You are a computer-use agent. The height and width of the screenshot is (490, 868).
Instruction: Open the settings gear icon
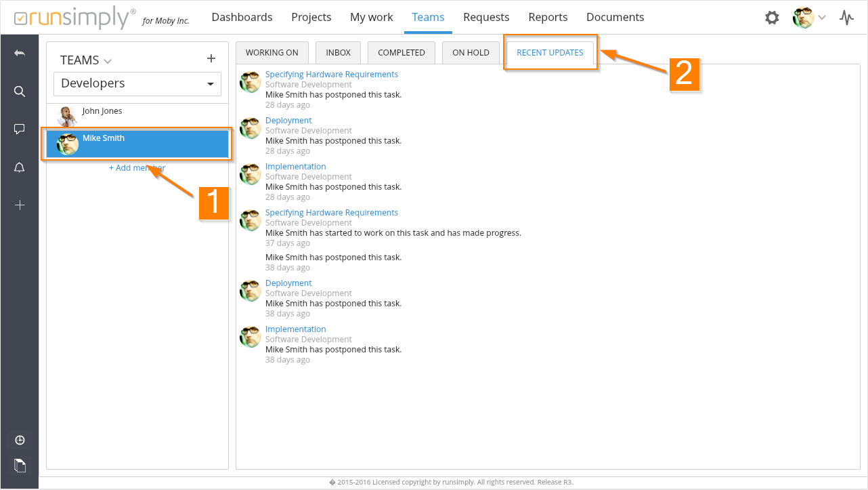click(772, 18)
